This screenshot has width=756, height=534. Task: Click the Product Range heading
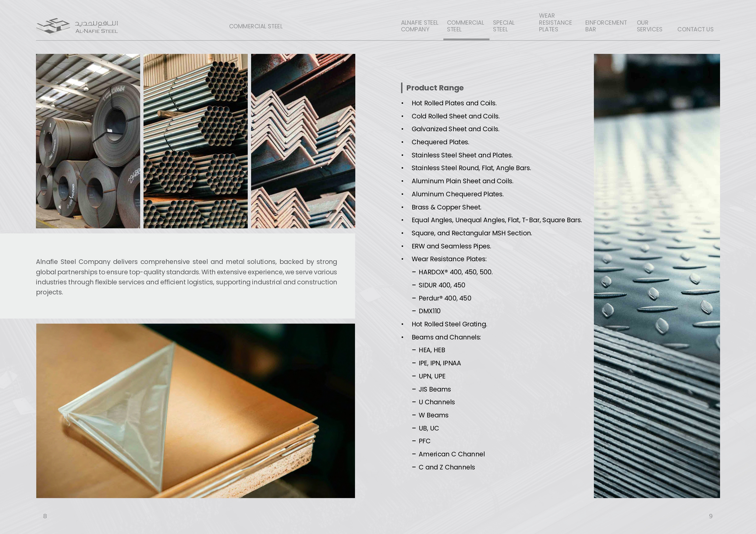(435, 88)
